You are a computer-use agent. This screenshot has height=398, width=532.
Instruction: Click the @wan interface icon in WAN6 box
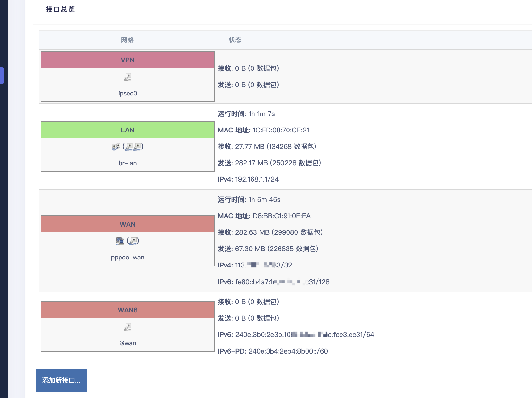128,327
